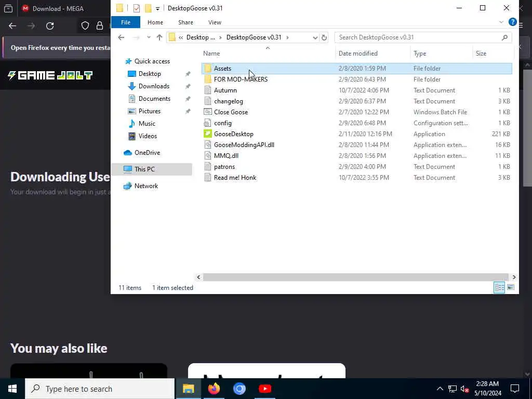The width and height of the screenshot is (532, 399).
Task: Refresh the DesktopGoose folder view
Action: coord(324,37)
